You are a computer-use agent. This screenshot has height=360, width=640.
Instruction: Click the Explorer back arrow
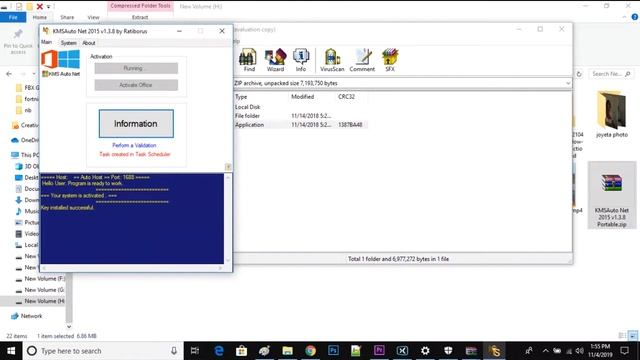(x=9, y=74)
